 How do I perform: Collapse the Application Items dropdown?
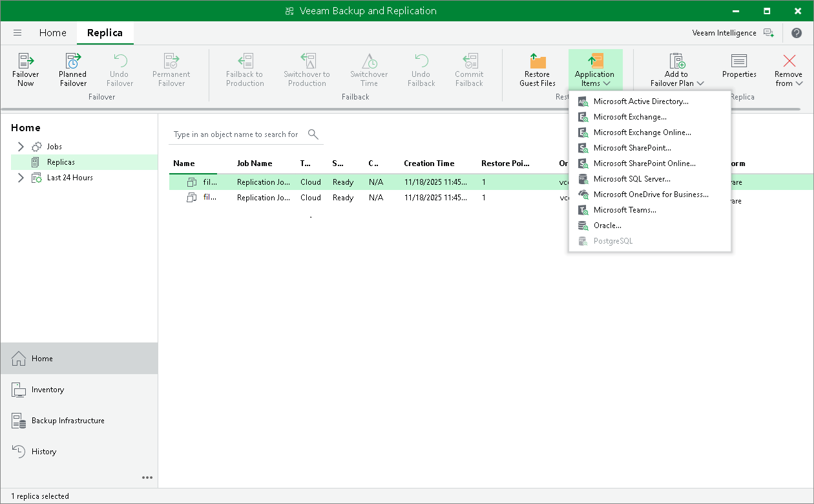(x=595, y=70)
